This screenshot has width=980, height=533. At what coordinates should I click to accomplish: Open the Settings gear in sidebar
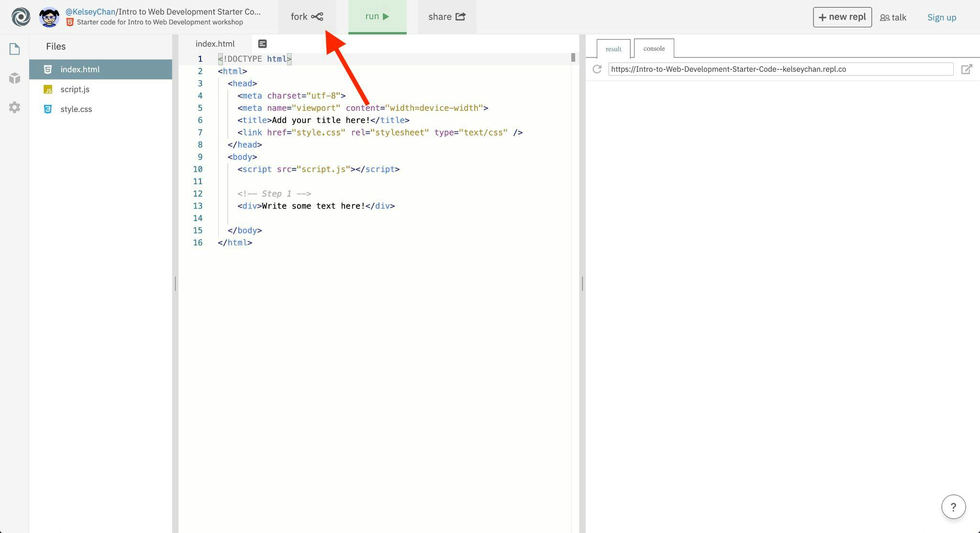[14, 107]
